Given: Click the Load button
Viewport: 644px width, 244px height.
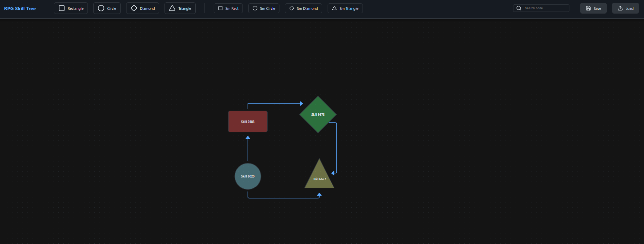Looking at the screenshot, I should pyautogui.click(x=625, y=8).
